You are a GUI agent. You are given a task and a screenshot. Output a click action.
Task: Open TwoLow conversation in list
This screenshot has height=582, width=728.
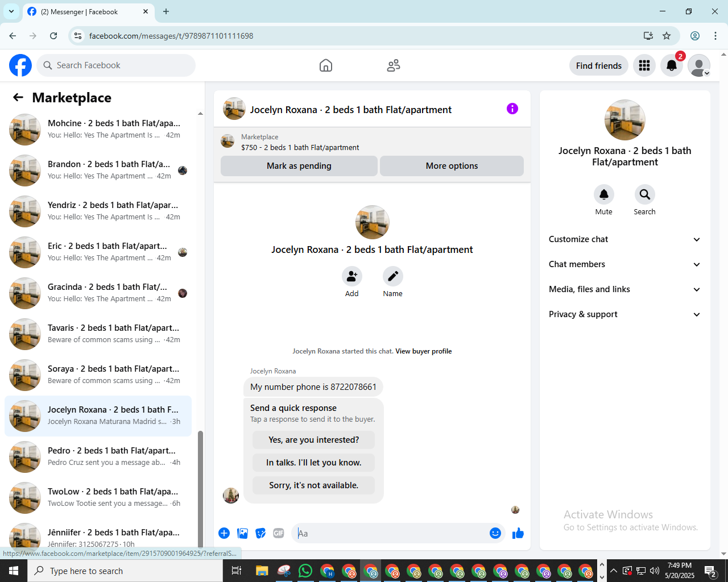coord(98,498)
